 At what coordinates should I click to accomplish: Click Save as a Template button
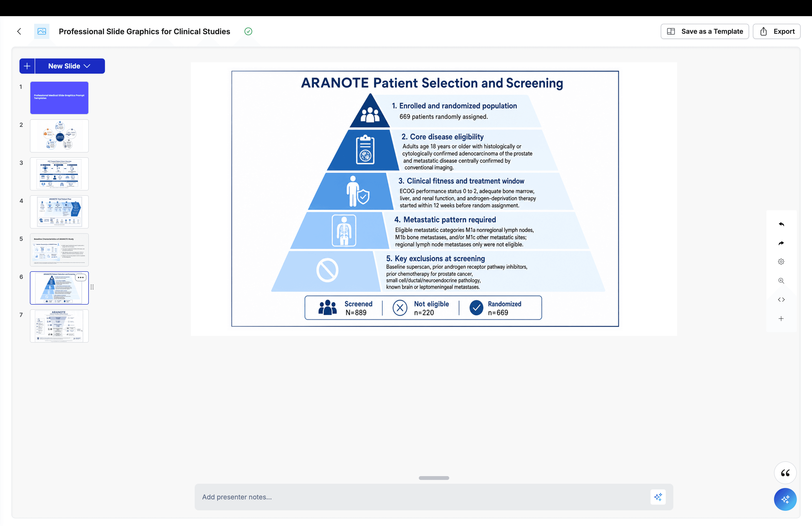pyautogui.click(x=705, y=31)
